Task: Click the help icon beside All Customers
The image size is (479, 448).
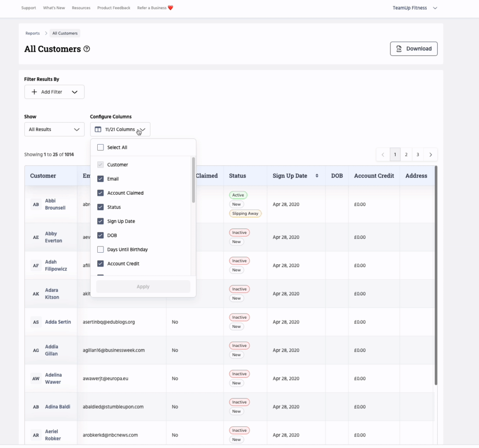Action: click(x=87, y=49)
